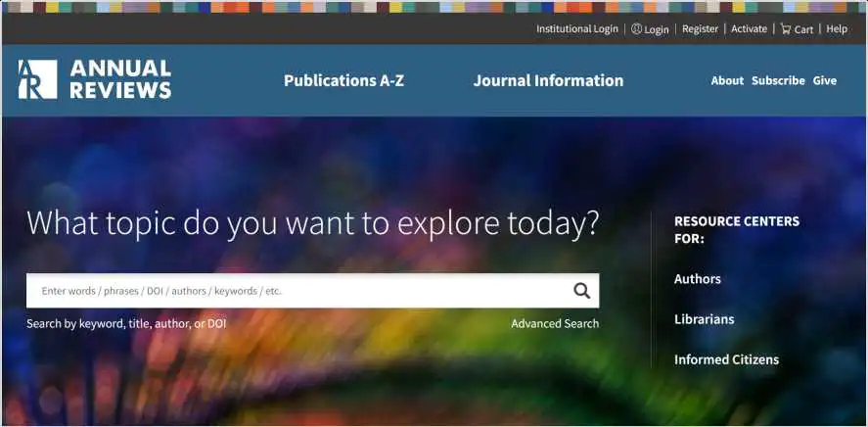Click 'What topic do you want to explore today?' heading
Screen dimensions: 868x427
[x=313, y=223]
